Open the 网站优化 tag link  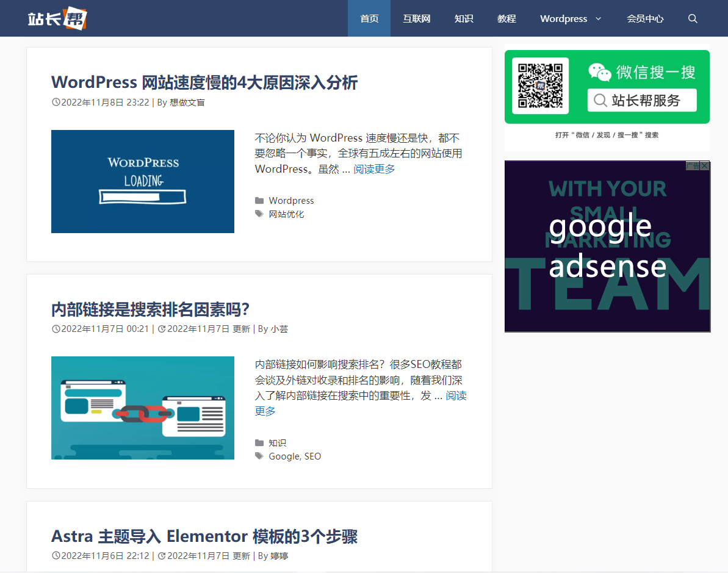[x=286, y=214]
